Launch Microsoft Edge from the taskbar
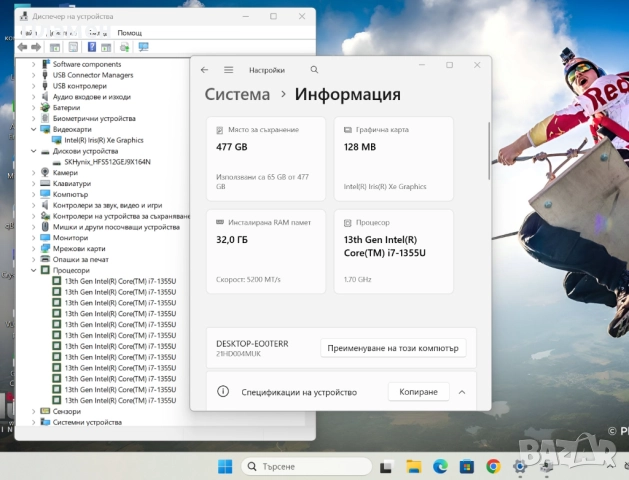 (440, 467)
